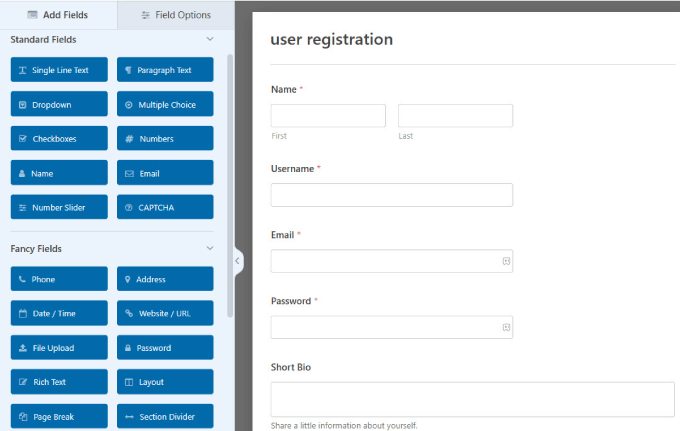Switch to the Add Fields tab
Viewport: 680px width, 431px height.
[x=59, y=15]
